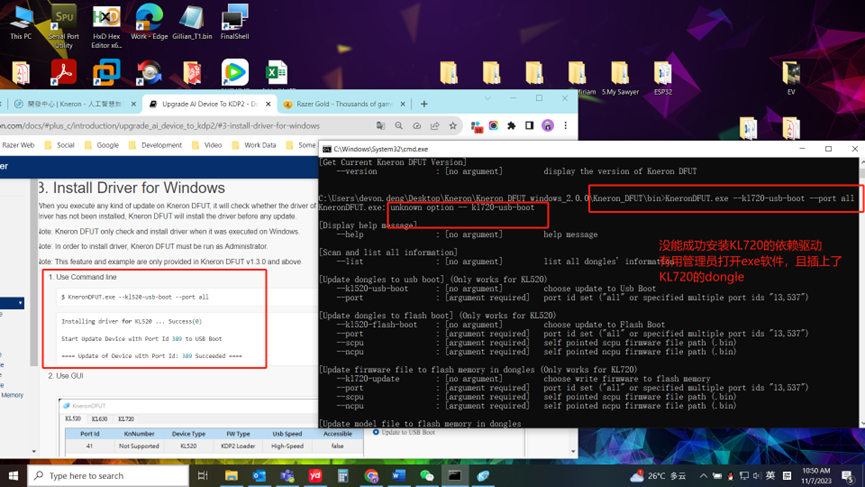Open the Razer Web bookmark
Image resolution: width=865 pixels, height=487 pixels.
coord(18,145)
